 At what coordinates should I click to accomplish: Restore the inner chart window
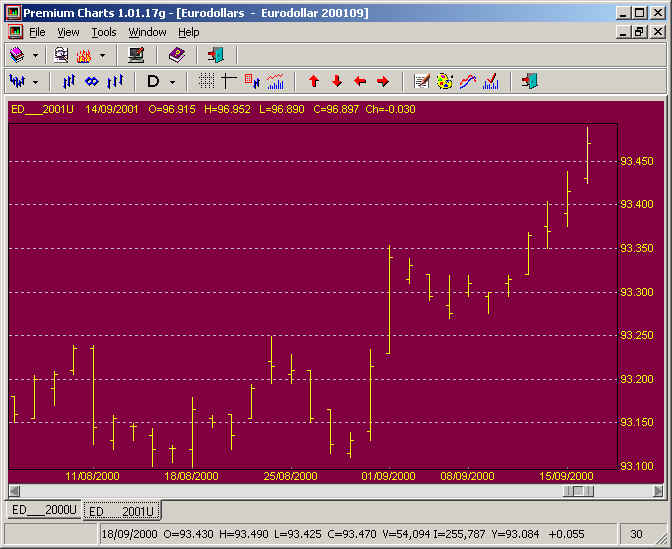(639, 32)
